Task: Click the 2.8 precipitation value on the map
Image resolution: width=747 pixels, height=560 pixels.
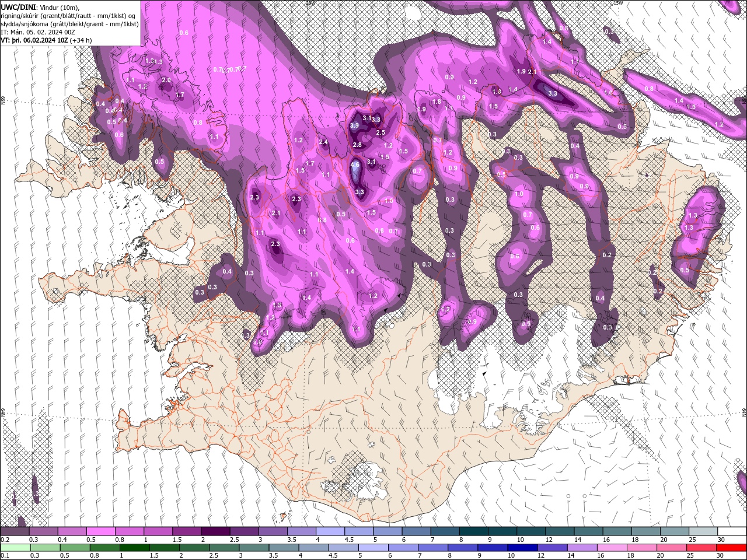Action: [x=357, y=145]
